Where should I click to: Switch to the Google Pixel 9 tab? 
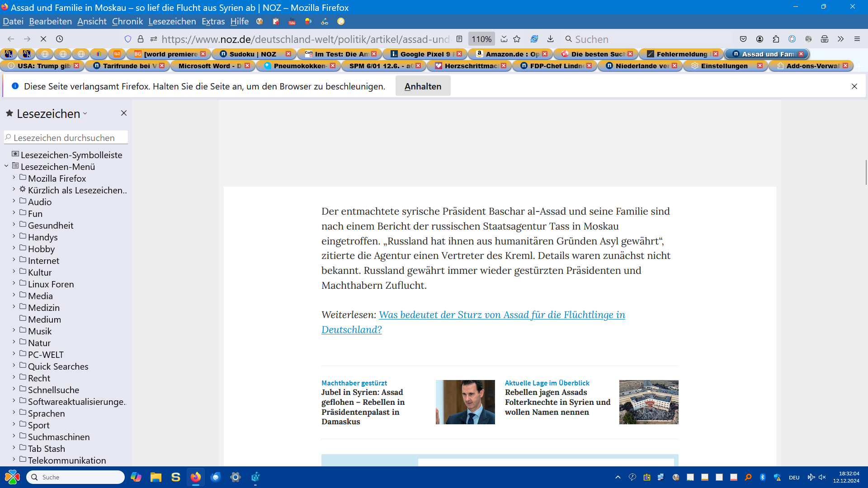pos(424,54)
